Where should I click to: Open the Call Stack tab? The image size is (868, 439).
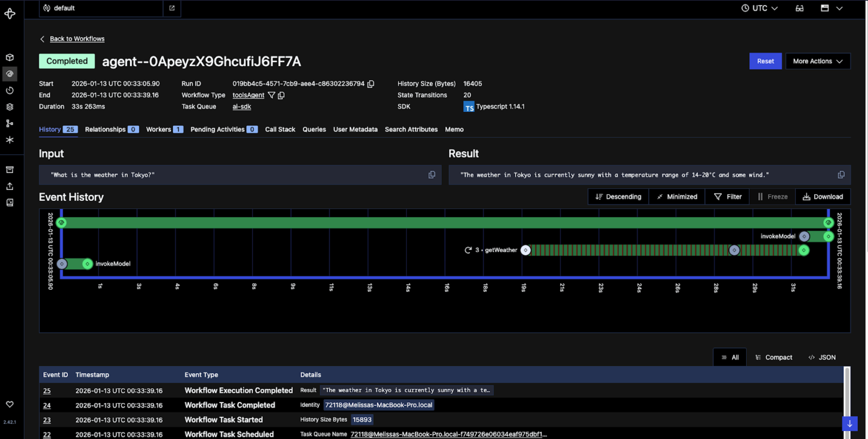coord(280,129)
